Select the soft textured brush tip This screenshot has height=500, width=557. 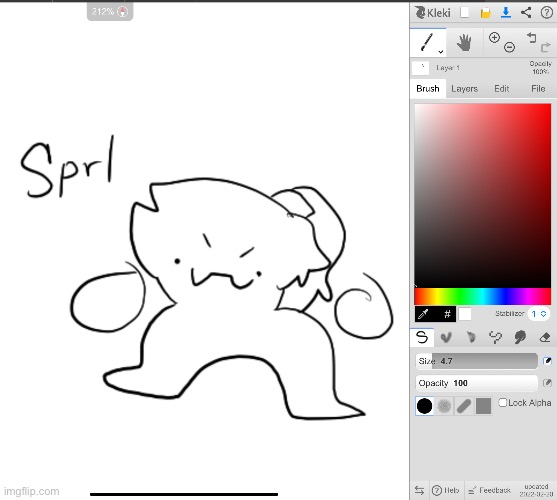pos(444,406)
